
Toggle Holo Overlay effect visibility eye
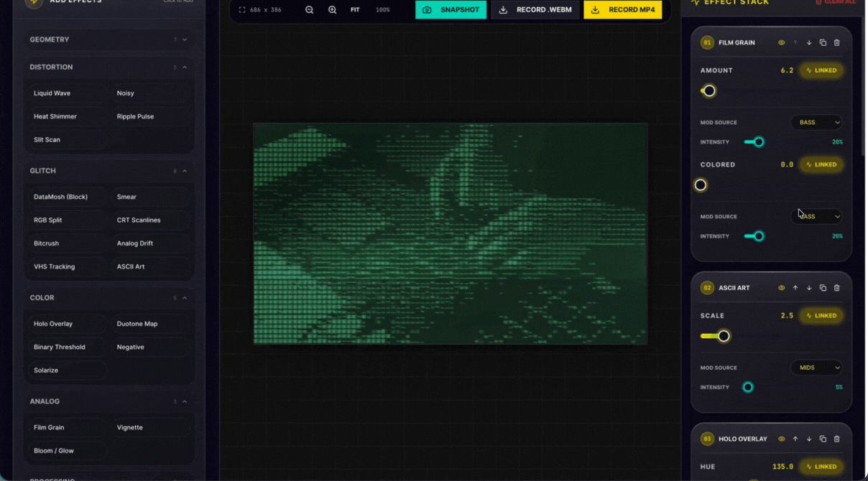click(781, 439)
